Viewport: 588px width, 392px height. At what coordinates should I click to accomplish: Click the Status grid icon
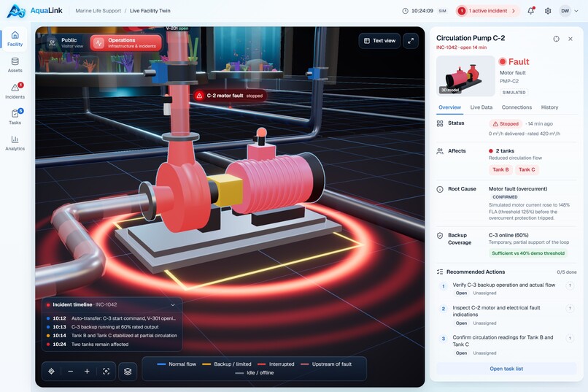point(440,123)
